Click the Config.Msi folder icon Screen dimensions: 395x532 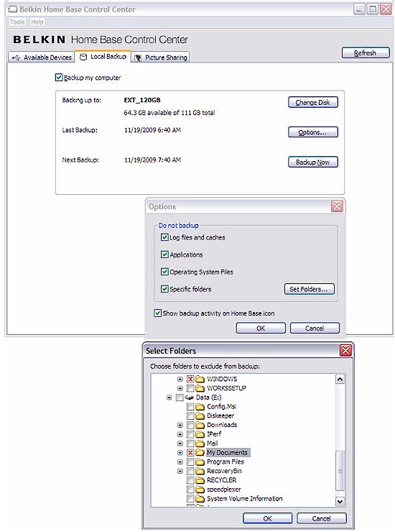tap(200, 406)
